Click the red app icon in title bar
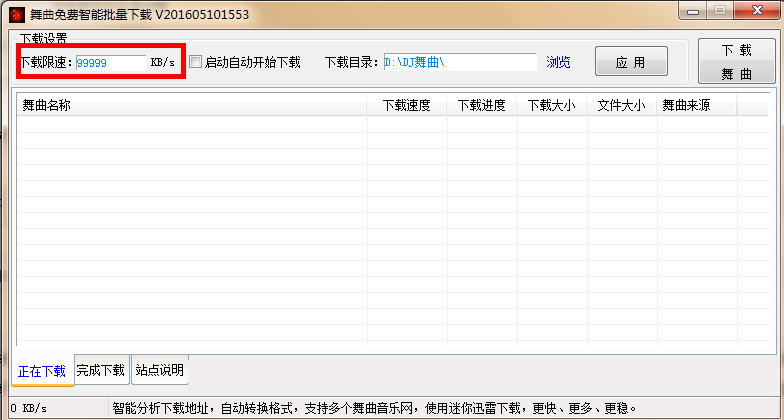The width and height of the screenshot is (784, 420). pos(17,14)
